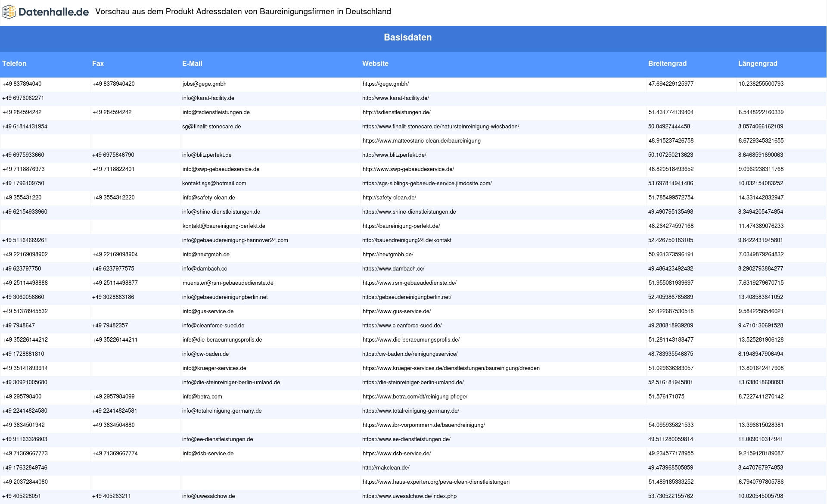Click https://www.dsb-service.de/ cell
Screen dimensions: 827x504
coord(397,454)
